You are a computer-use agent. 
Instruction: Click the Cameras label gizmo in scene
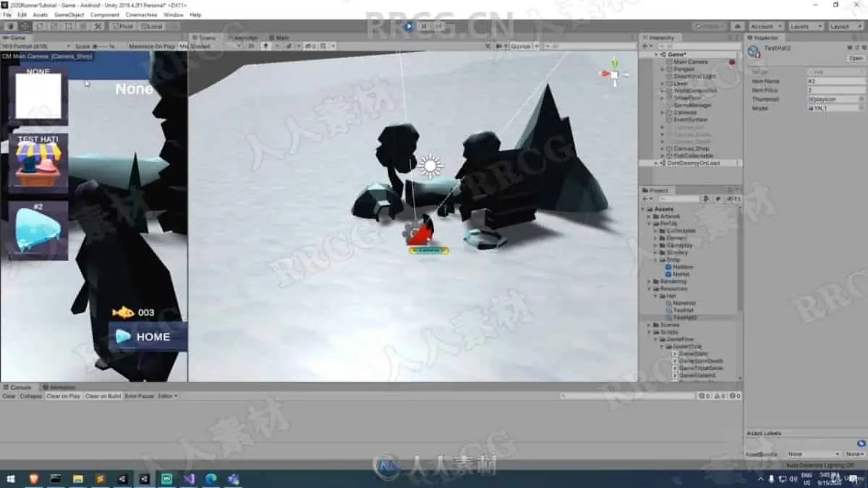point(429,250)
